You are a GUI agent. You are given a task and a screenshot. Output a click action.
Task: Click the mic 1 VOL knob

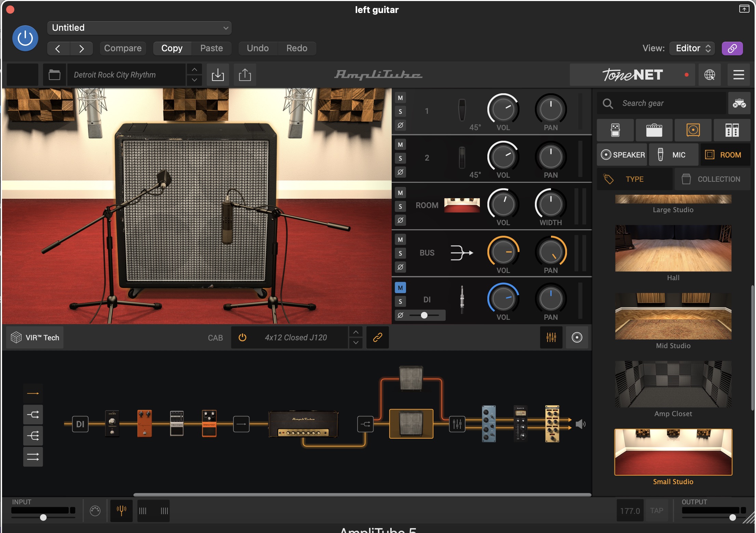(503, 109)
